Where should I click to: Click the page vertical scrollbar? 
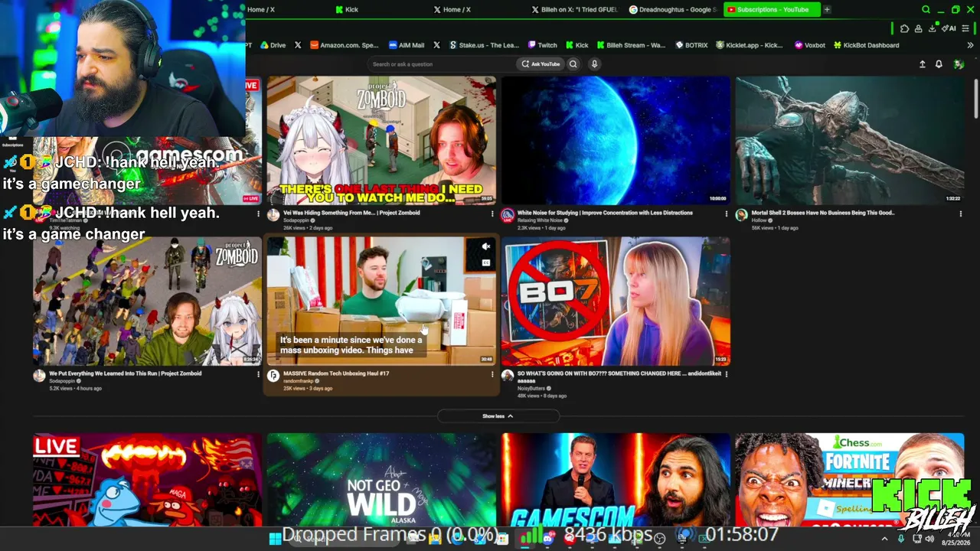click(975, 99)
